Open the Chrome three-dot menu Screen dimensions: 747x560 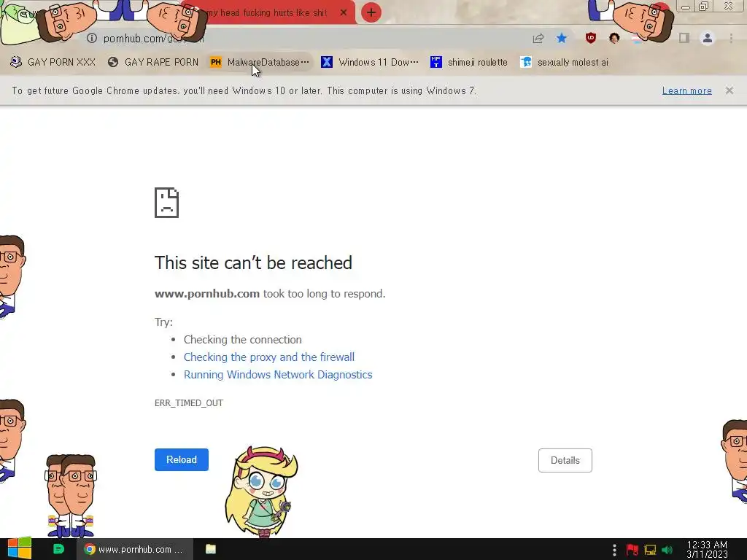[x=731, y=38]
